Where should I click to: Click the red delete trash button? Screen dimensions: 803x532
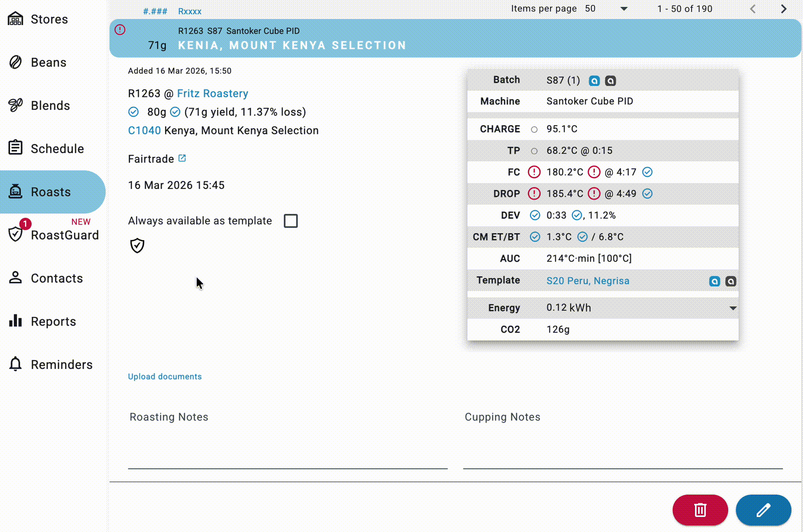700,510
